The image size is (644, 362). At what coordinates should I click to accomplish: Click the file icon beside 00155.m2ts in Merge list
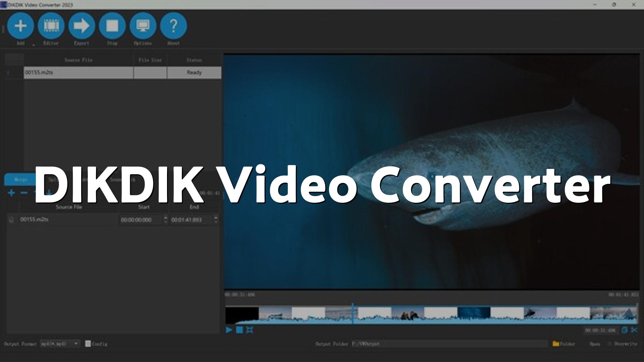click(x=11, y=220)
